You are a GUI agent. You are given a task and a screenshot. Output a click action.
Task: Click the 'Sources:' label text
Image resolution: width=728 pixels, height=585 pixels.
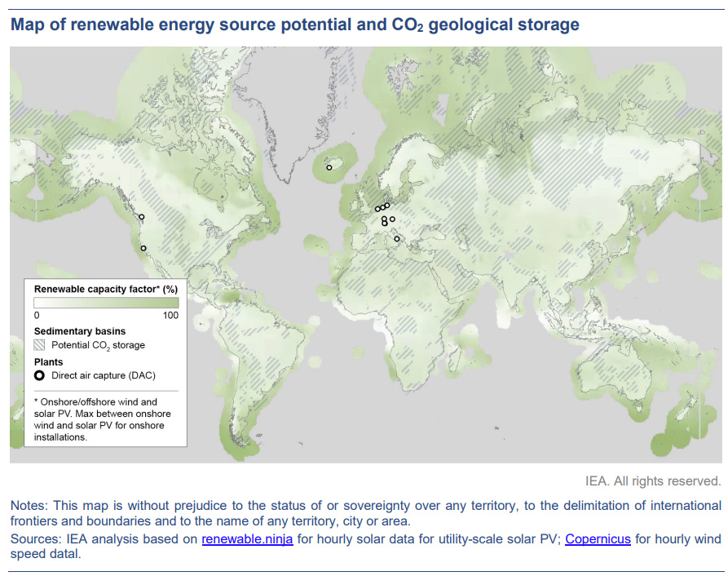click(36, 539)
